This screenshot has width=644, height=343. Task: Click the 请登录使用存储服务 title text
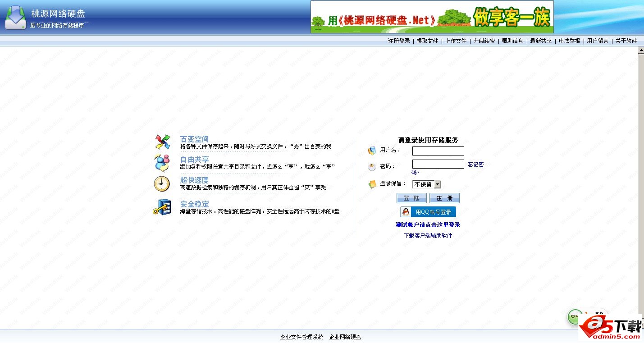[x=428, y=140]
